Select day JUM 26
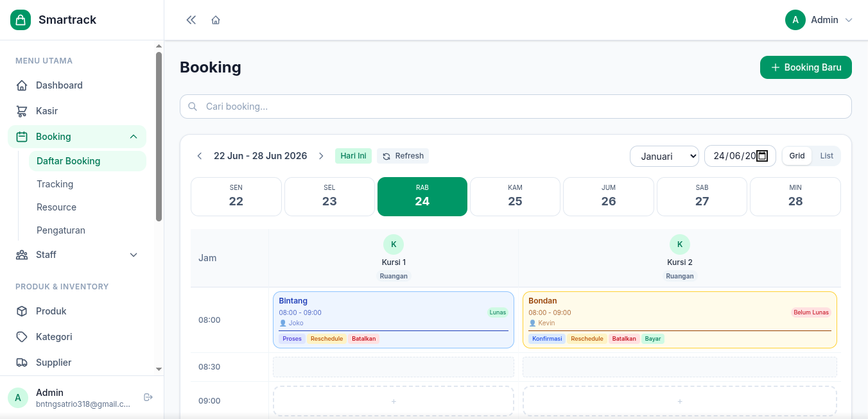The width and height of the screenshot is (868, 419). [609, 196]
